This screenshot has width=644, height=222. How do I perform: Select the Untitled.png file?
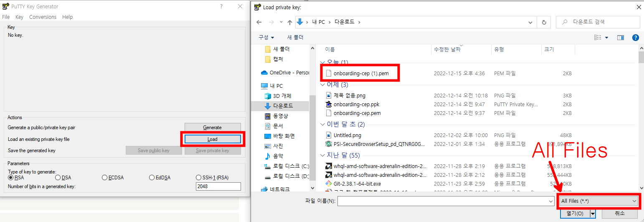click(x=347, y=135)
